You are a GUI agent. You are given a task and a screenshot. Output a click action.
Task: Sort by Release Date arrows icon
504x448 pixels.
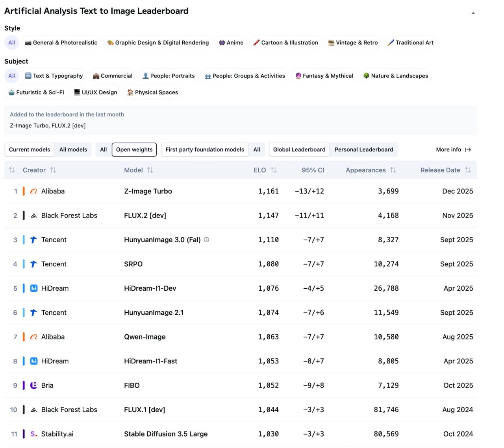(x=467, y=170)
